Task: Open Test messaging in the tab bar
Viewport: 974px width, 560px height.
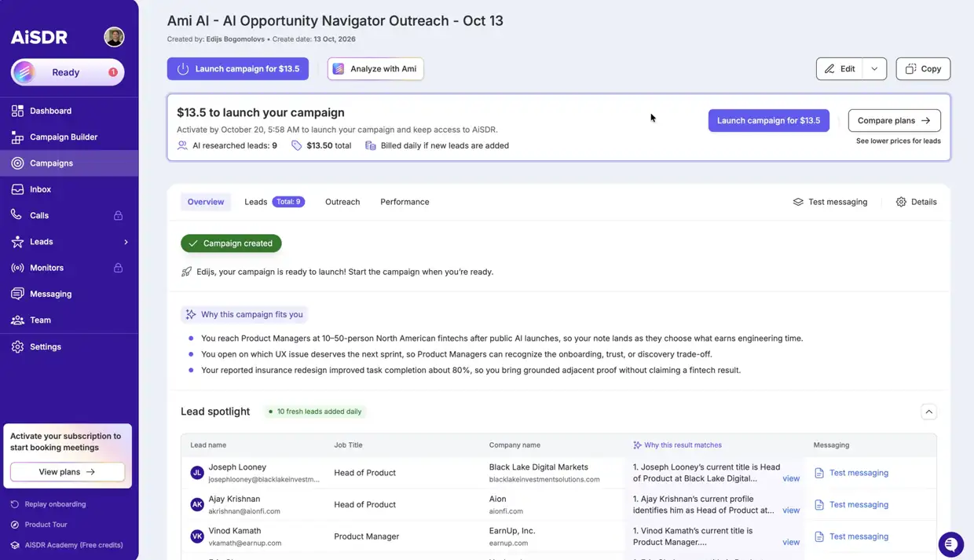Action: pyautogui.click(x=830, y=202)
